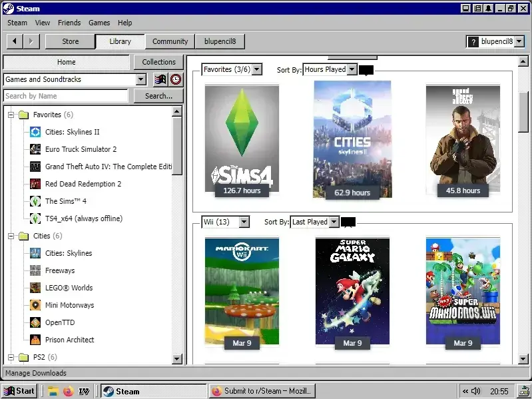
Task: Switch to the Firefox Submit to r/Steam window
Action: 262,391
